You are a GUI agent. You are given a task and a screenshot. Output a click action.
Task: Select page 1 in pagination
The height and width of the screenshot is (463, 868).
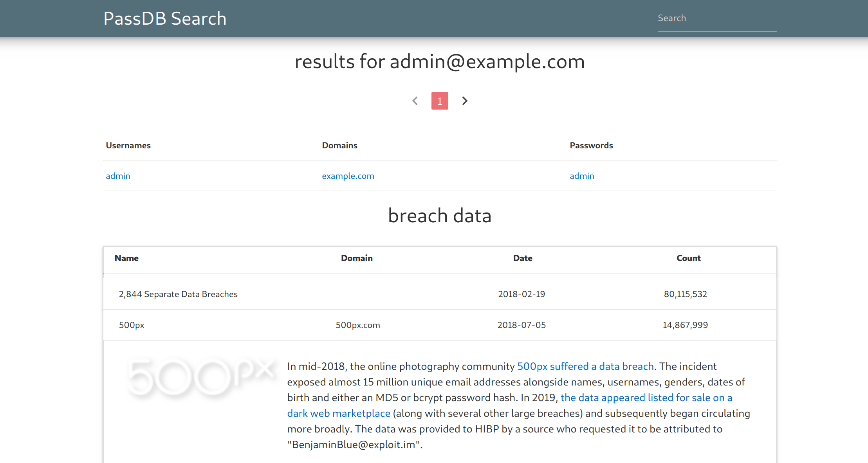click(x=440, y=101)
